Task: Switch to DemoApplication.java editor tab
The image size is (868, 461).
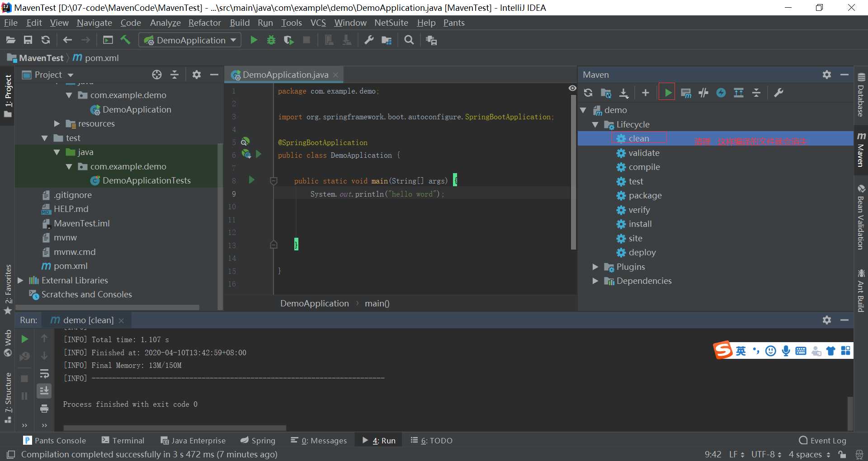Action: 285,75
